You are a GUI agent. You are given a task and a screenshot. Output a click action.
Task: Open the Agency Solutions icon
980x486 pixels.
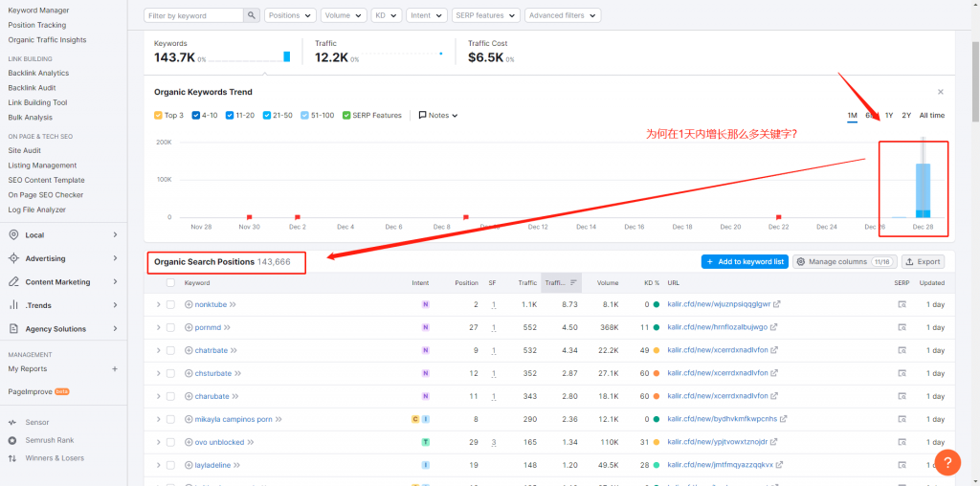[x=13, y=328]
